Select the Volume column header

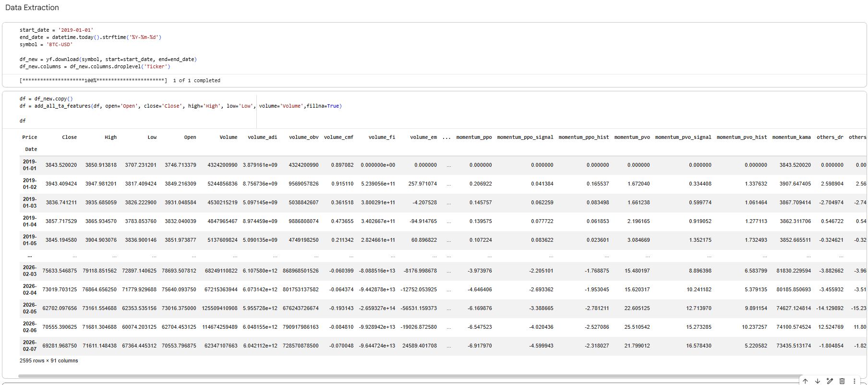point(228,137)
